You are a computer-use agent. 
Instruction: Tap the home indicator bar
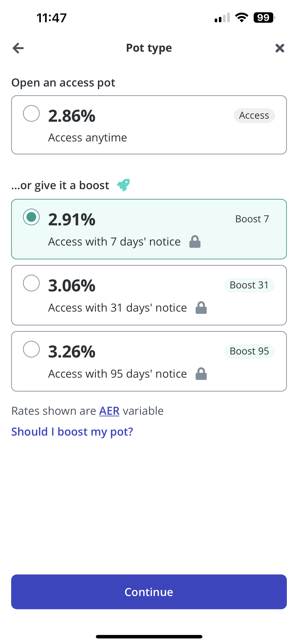(x=149, y=637)
